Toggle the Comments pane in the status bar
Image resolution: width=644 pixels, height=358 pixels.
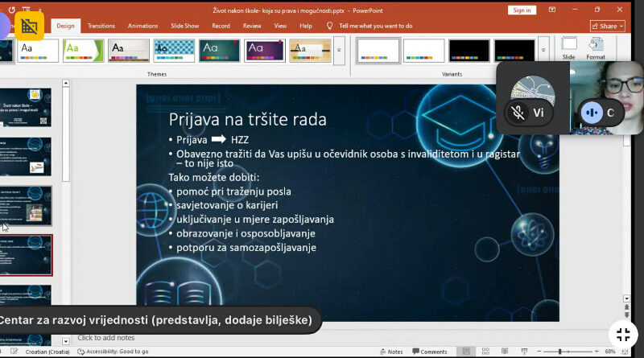(430, 352)
